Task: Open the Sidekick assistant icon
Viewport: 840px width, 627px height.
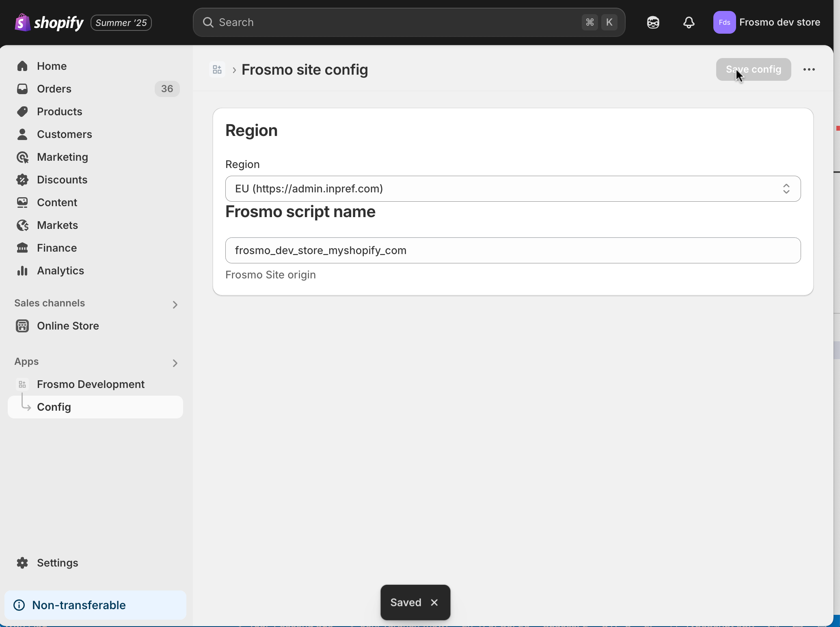Action: pos(653,22)
